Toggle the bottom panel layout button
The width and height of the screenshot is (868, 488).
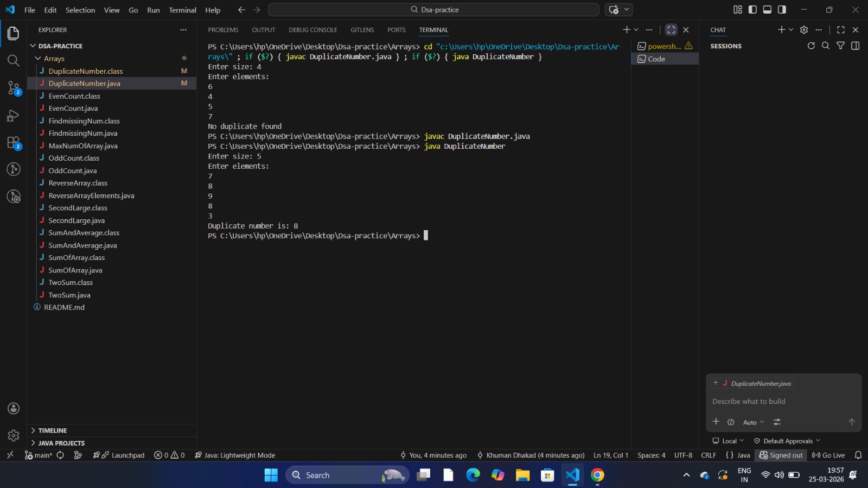tap(767, 10)
